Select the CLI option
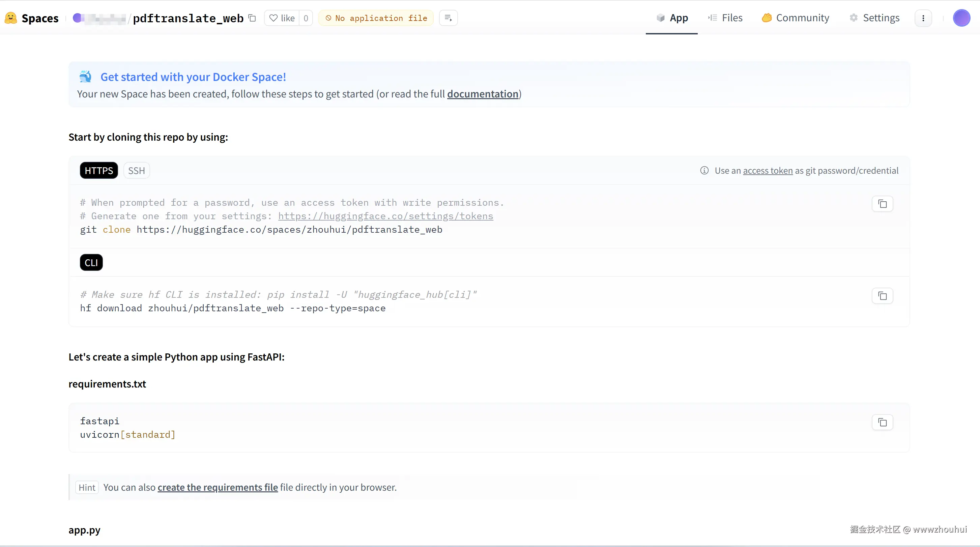The image size is (980, 547). pyautogui.click(x=91, y=262)
